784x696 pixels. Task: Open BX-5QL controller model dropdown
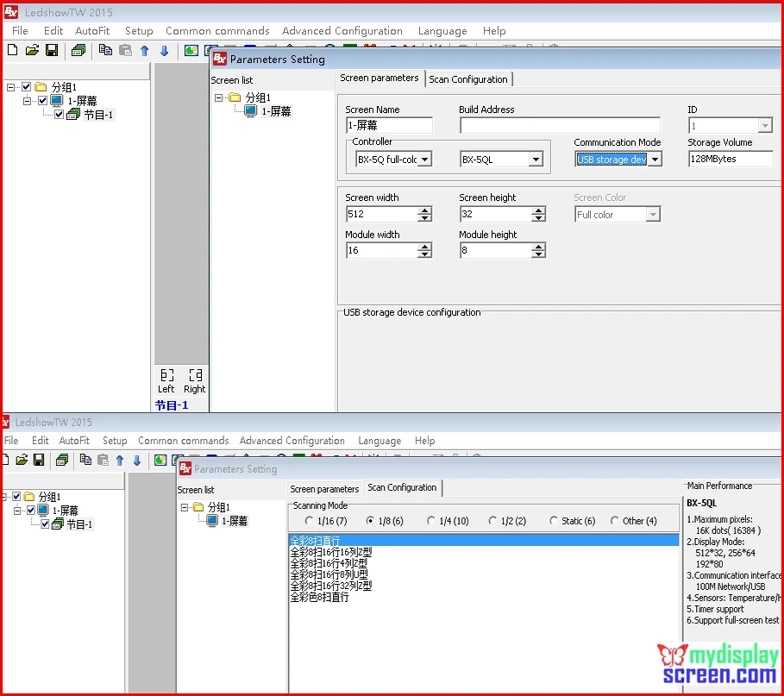click(536, 160)
